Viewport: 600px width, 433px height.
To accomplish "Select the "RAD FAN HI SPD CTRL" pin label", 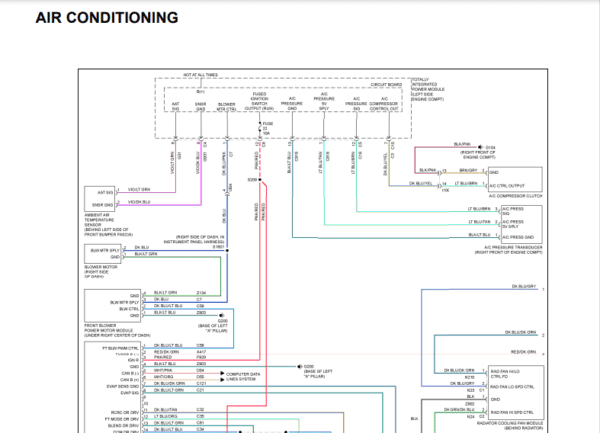I will [512, 412].
